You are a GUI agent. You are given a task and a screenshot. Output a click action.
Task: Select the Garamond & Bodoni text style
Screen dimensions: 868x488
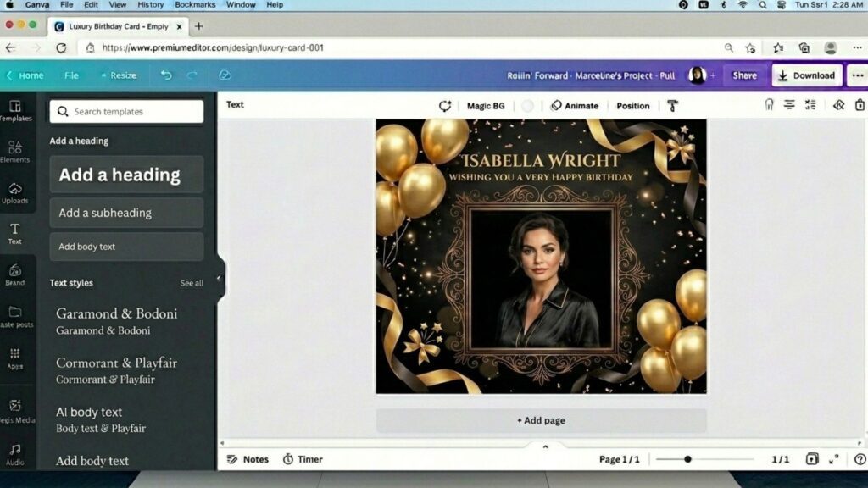click(116, 321)
